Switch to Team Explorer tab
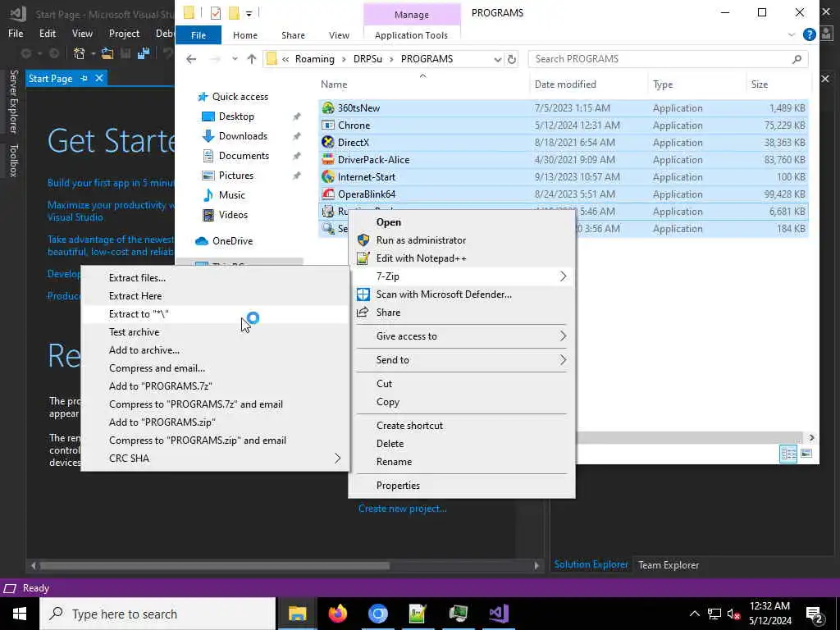 [x=668, y=565]
